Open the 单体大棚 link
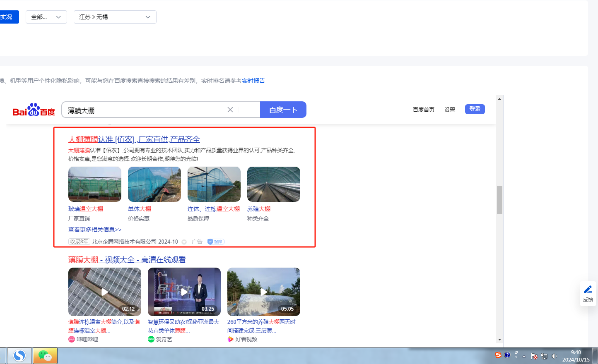Image resolution: width=598 pixels, height=364 pixels. (x=140, y=209)
